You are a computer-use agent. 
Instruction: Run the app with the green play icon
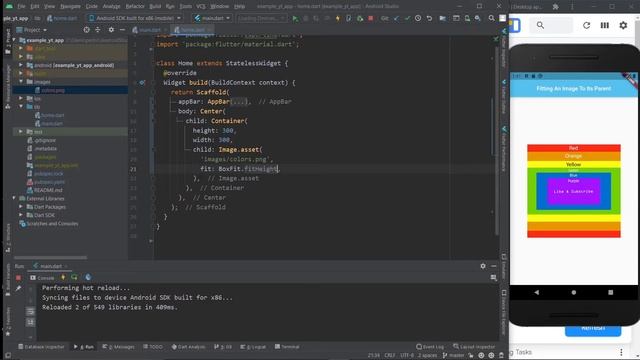coord(295,18)
